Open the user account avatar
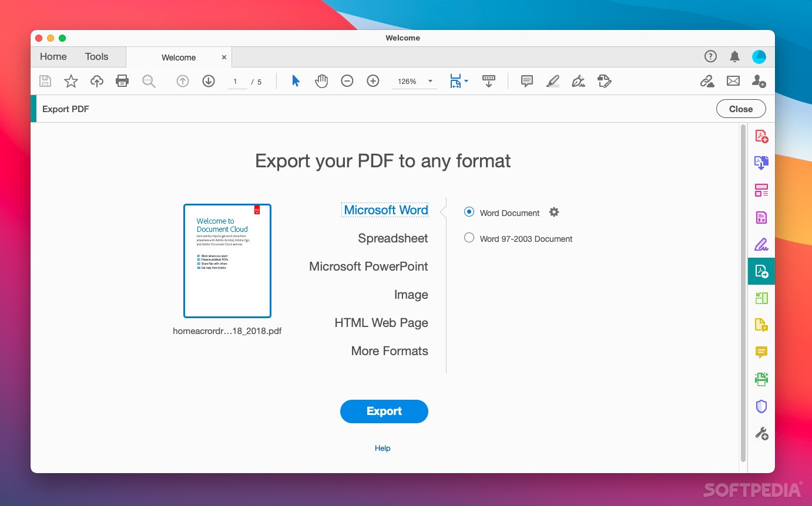812x506 pixels. tap(759, 56)
